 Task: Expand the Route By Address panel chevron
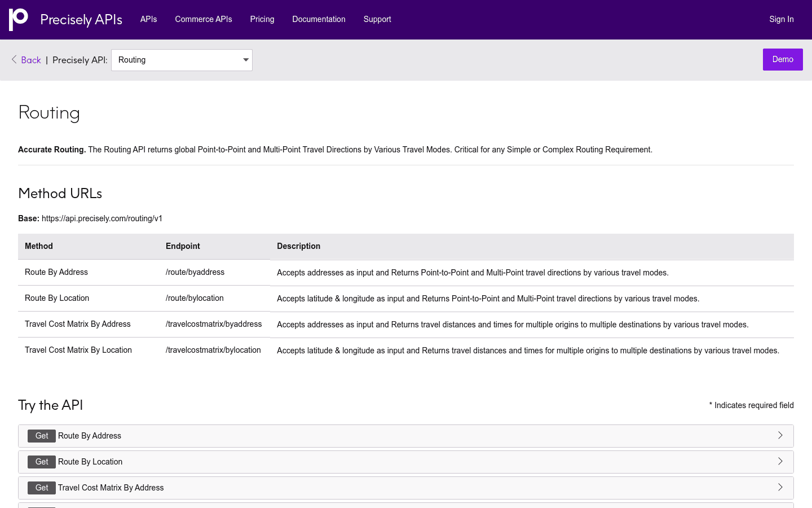tap(780, 435)
